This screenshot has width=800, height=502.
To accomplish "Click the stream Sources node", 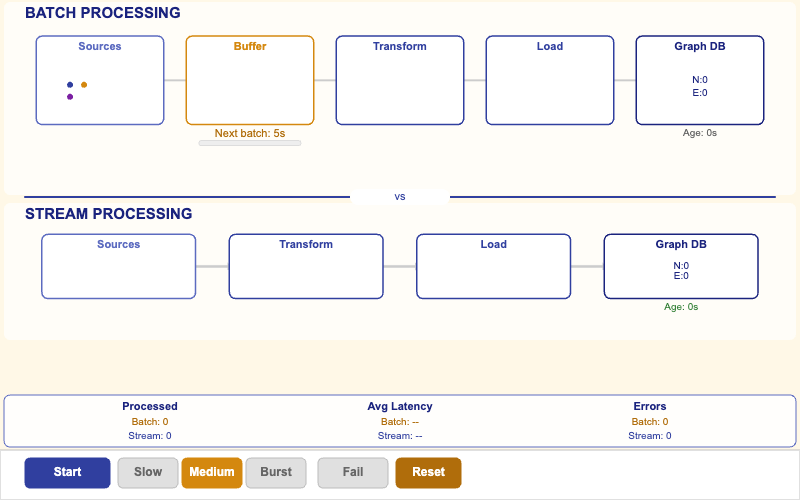I will (x=118, y=266).
